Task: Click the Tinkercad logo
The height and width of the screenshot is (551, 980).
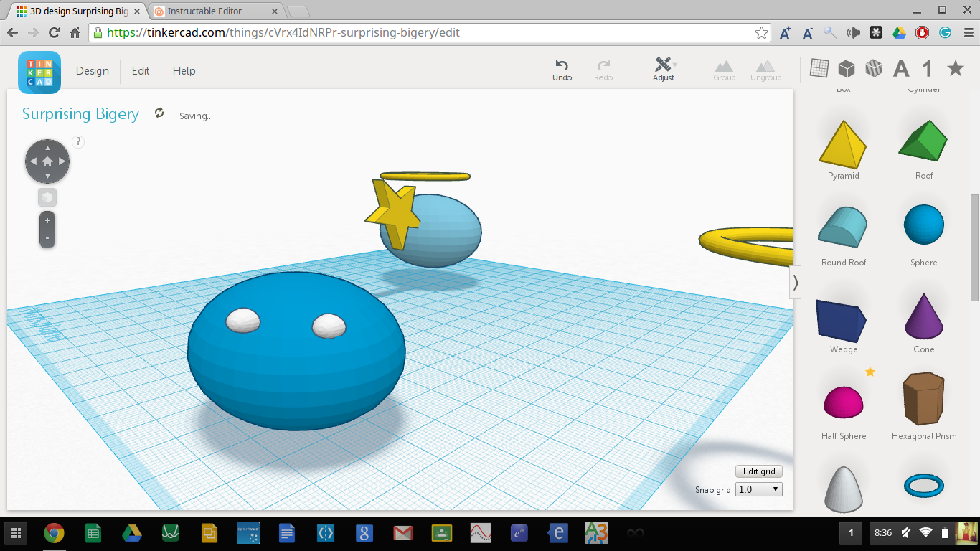Action: (39, 72)
